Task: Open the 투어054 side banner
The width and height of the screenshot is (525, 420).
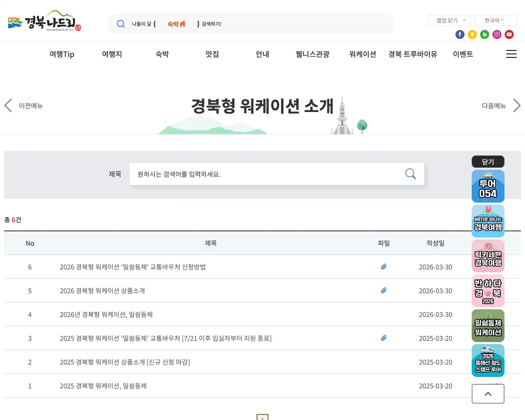Action: (x=488, y=186)
